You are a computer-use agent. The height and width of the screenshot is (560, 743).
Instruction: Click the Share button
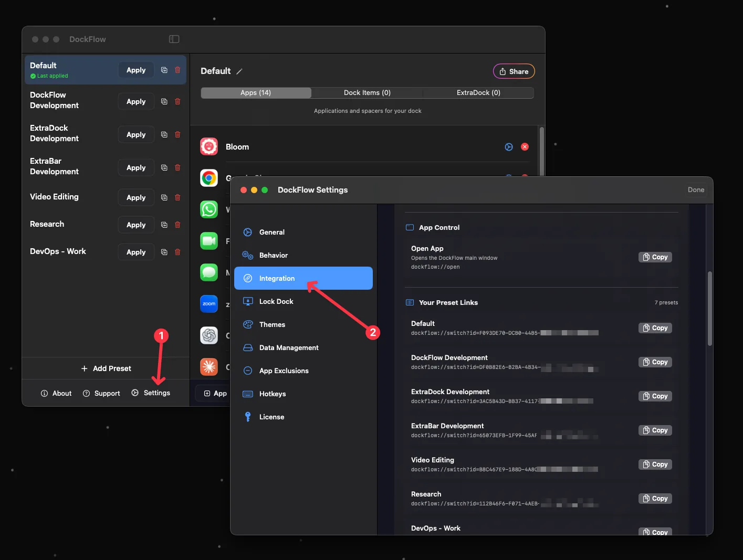click(x=514, y=71)
